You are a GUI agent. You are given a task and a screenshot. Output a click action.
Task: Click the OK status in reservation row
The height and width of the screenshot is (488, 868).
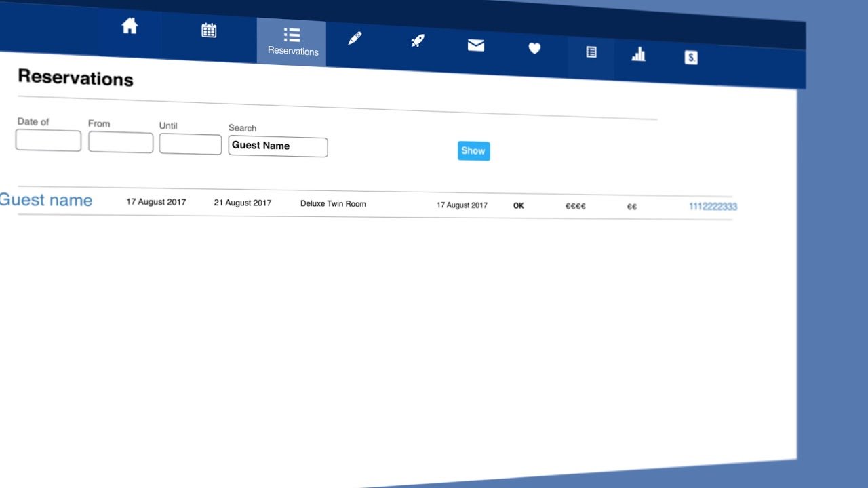519,205
